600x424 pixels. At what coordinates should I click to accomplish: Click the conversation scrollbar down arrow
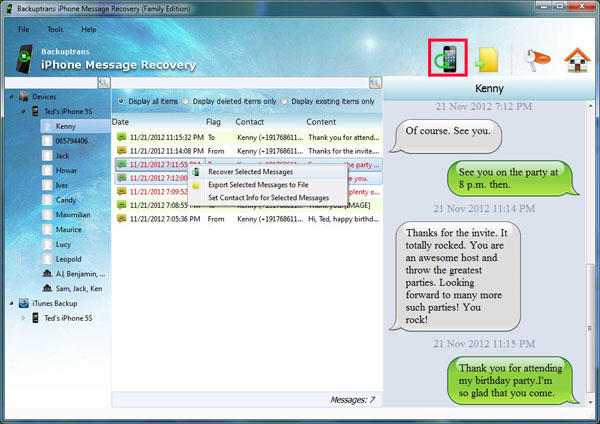click(591, 402)
